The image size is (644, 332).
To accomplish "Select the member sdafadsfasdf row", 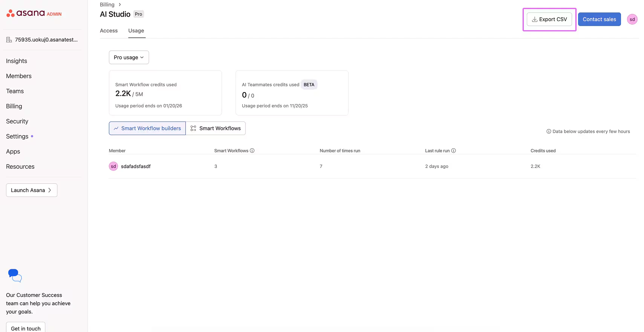I will 136,166.
